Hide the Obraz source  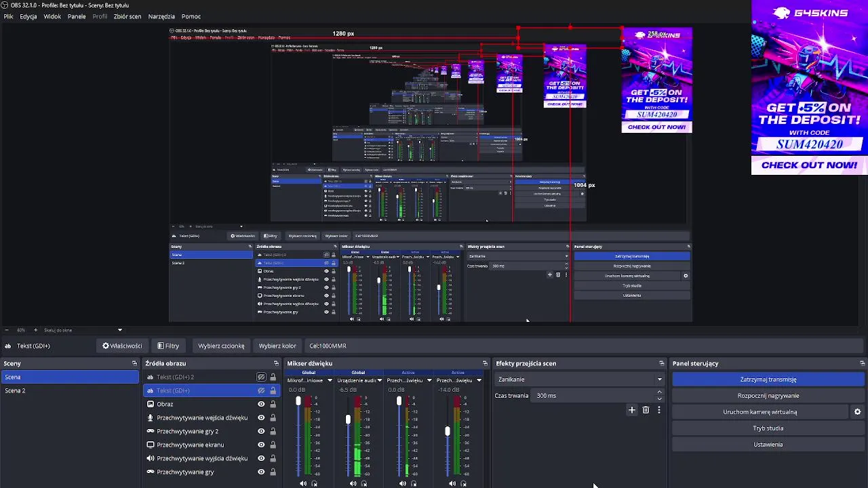click(261, 404)
